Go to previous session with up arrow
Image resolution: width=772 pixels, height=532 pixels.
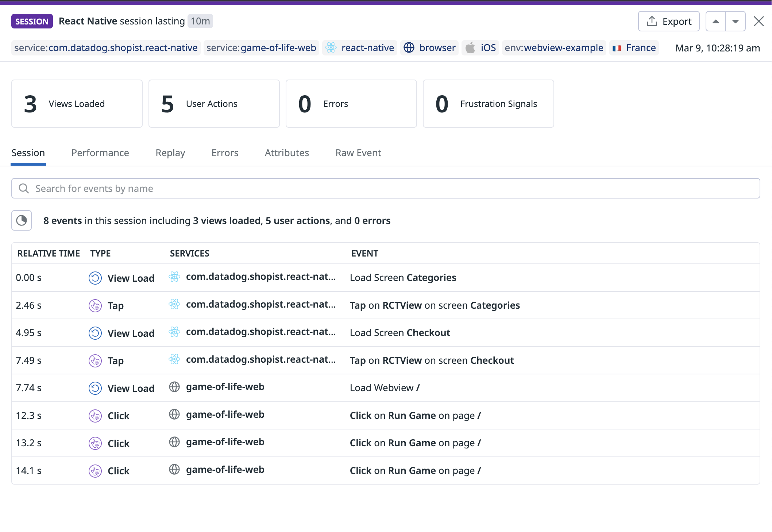[716, 22]
